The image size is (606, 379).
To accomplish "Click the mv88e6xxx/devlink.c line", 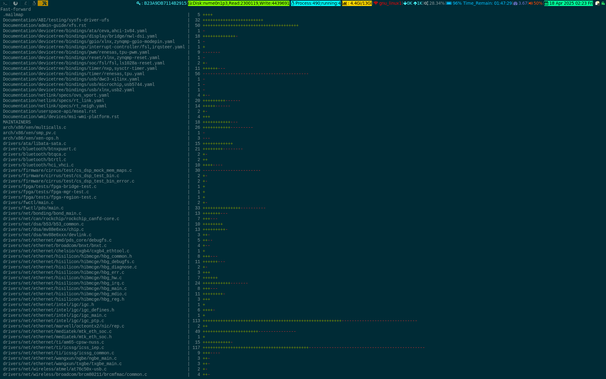I will (47, 235).
